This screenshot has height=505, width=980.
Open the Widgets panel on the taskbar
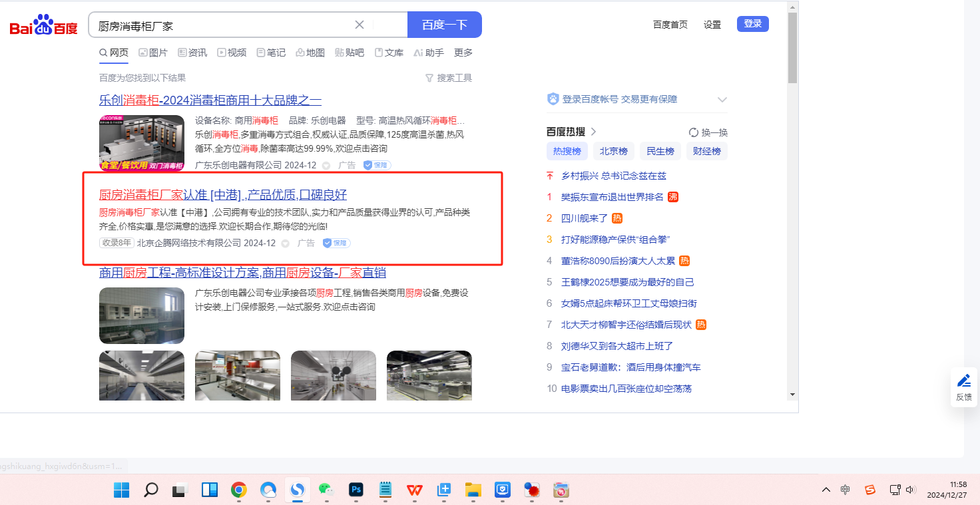tap(210, 490)
